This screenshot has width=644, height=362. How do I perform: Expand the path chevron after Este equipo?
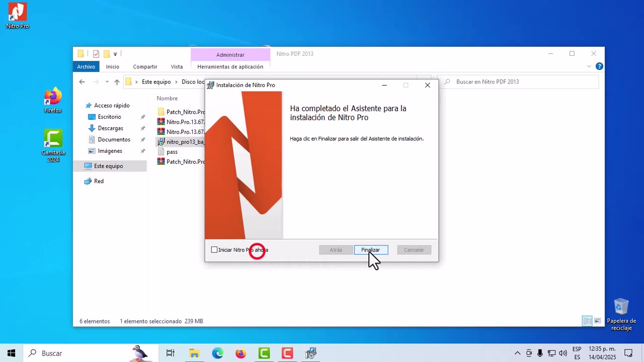coord(176,82)
